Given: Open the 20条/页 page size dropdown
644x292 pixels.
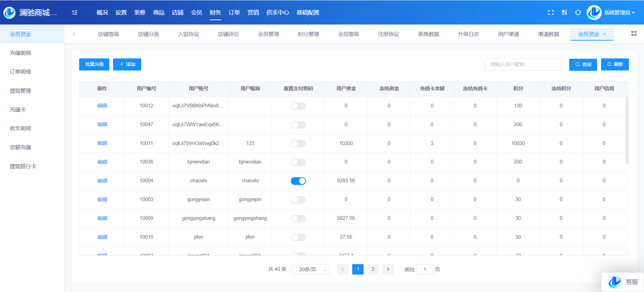Looking at the screenshot, I should pos(311,269).
